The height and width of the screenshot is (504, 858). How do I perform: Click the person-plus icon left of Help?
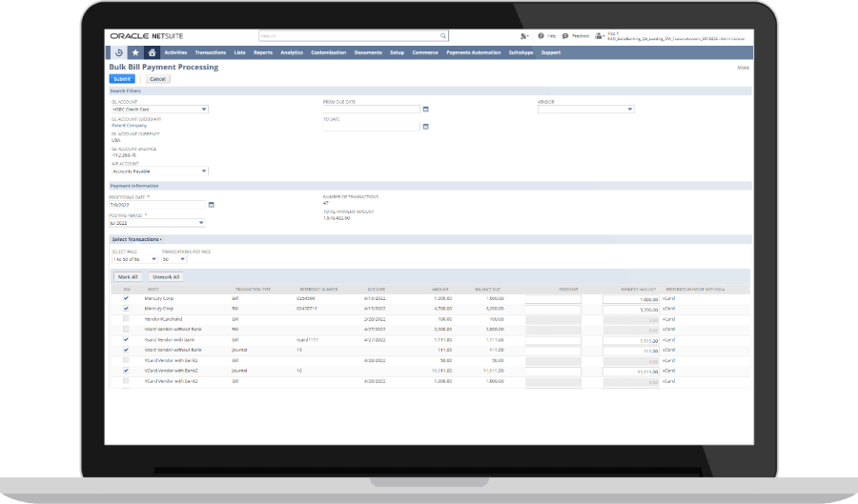click(523, 36)
